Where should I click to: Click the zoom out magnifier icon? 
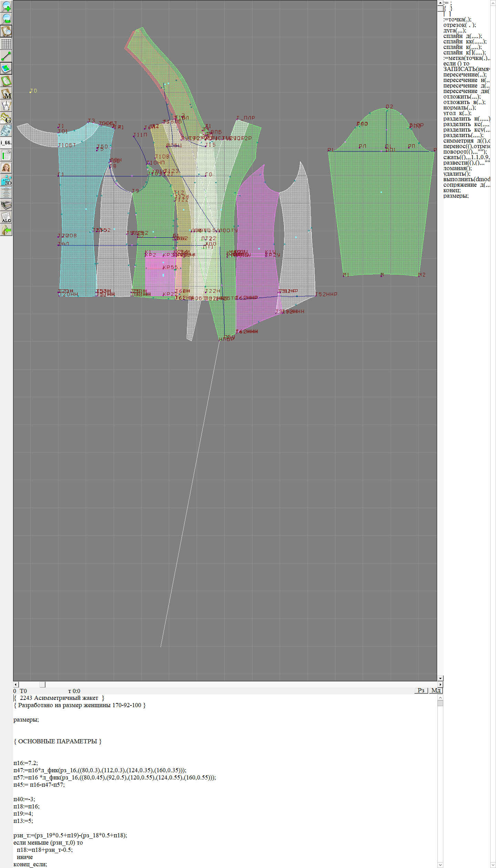click(6, 19)
